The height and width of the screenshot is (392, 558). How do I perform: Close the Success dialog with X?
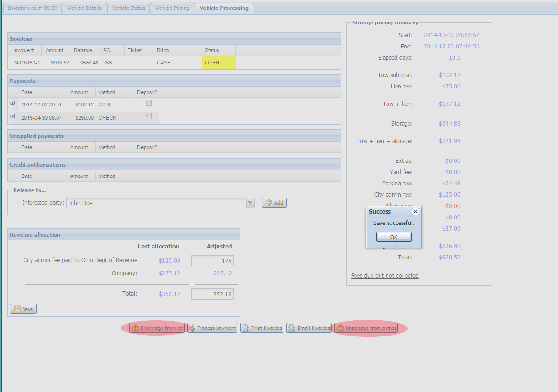point(415,212)
